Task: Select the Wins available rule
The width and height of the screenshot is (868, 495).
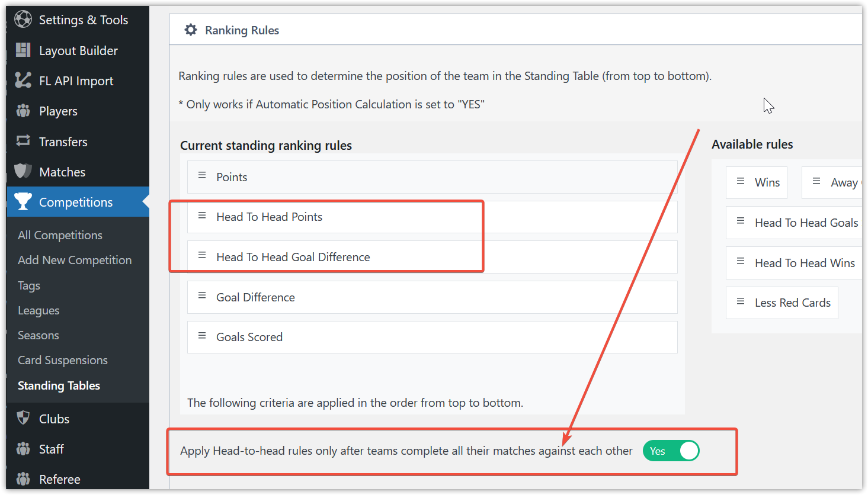Action: pos(767,182)
